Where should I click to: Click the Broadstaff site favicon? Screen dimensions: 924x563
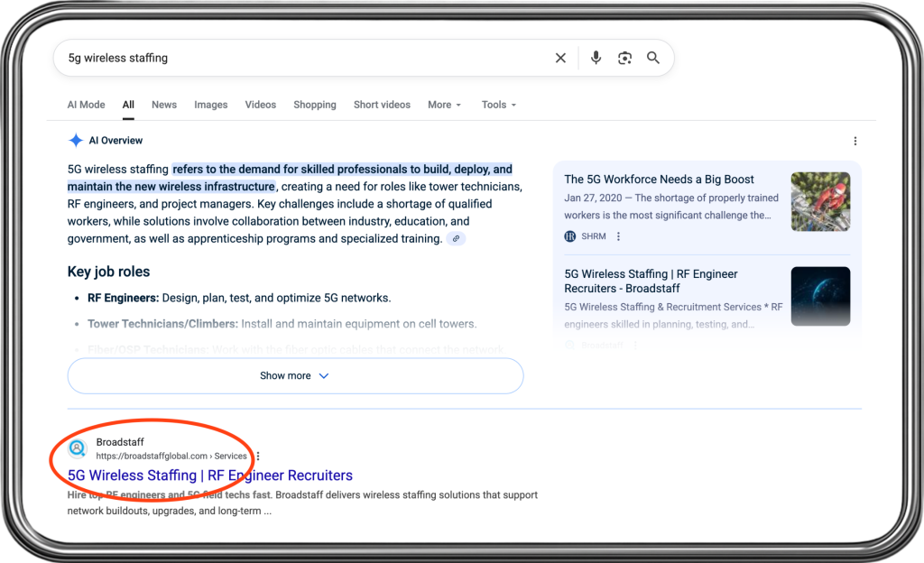pyautogui.click(x=78, y=448)
